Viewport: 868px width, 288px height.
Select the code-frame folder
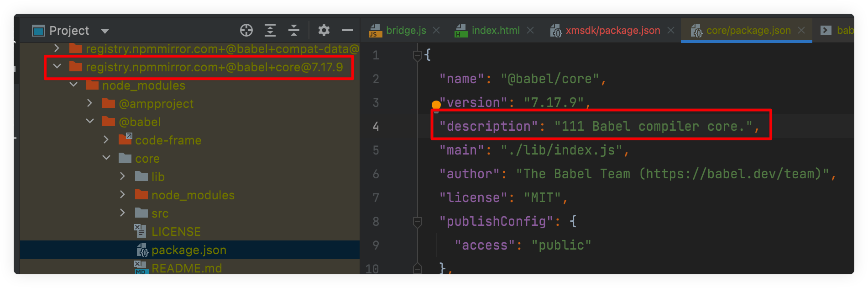(x=168, y=140)
